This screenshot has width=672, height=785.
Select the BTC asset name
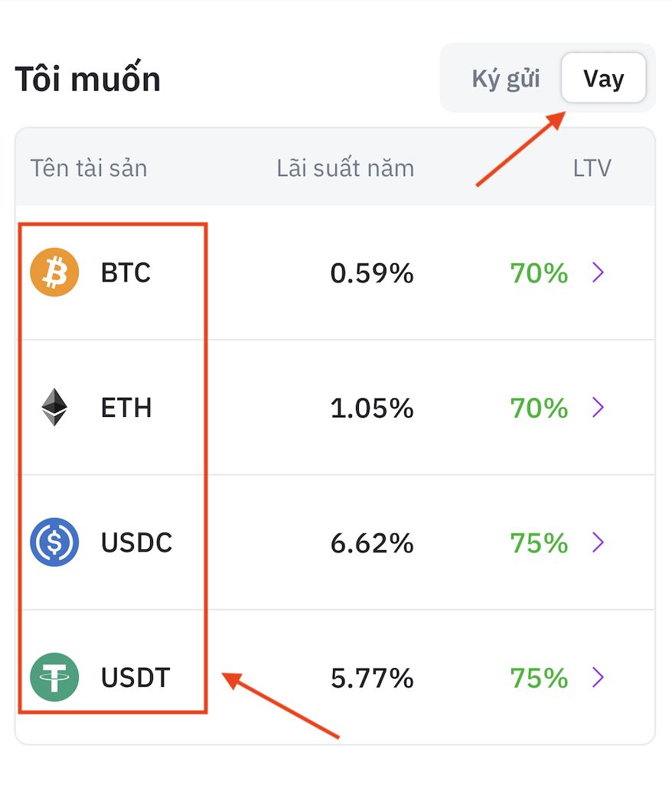126,272
